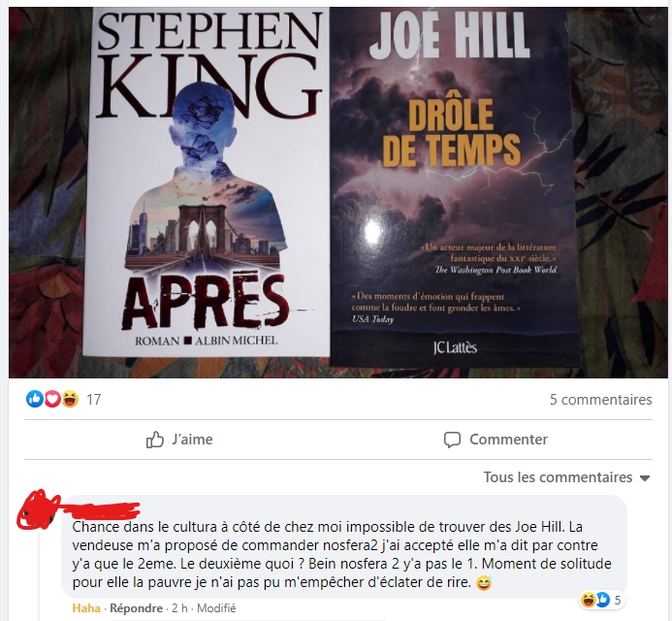This screenshot has width=672, height=621.
Task: Open the Tous les commentaires sort menu
Action: [x=566, y=477]
